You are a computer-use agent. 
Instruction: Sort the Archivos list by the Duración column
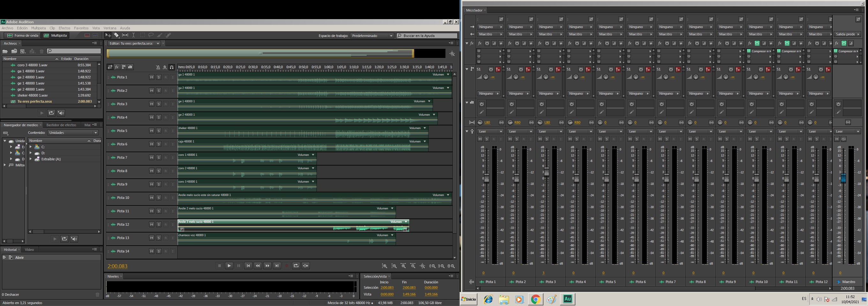coord(81,59)
